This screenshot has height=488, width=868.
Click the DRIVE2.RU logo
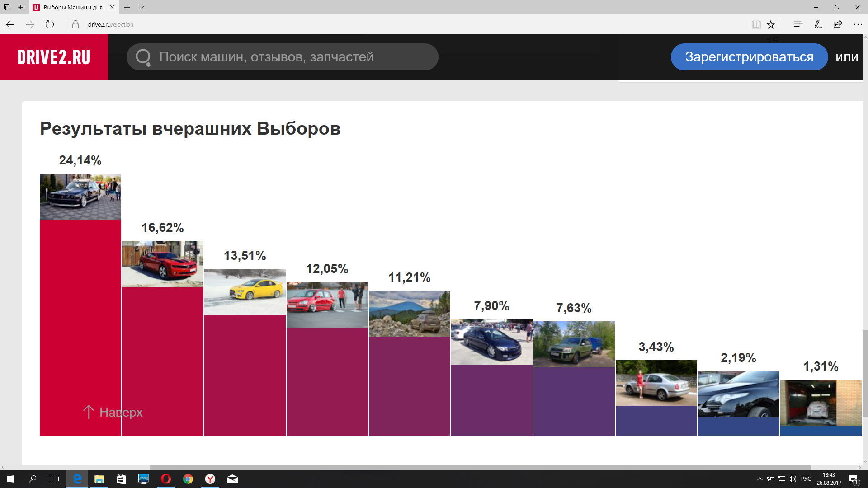[x=54, y=57]
